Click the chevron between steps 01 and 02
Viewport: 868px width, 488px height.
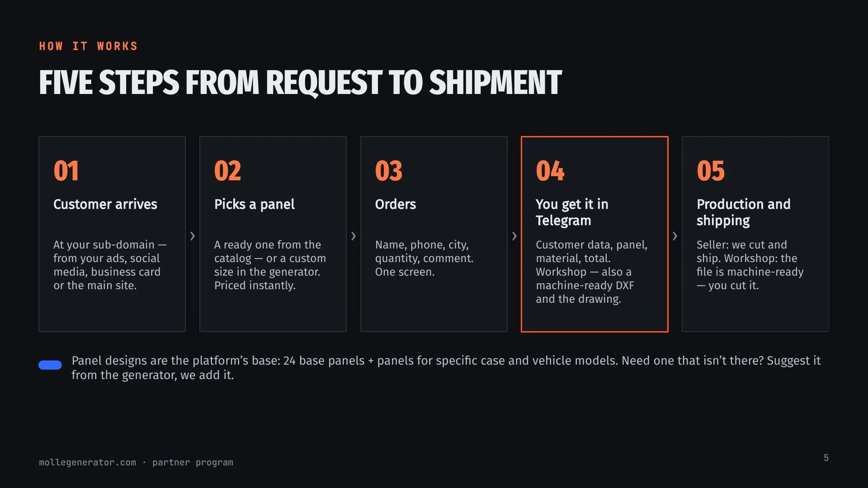pos(193,236)
